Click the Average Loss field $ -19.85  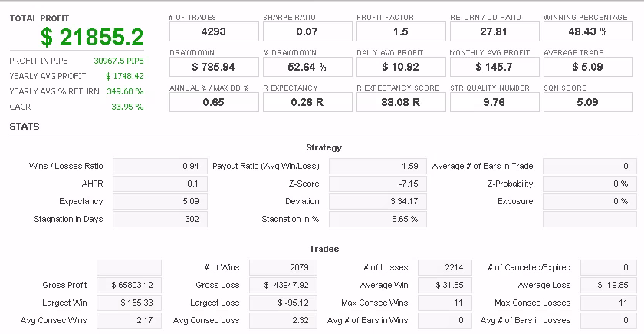point(609,285)
